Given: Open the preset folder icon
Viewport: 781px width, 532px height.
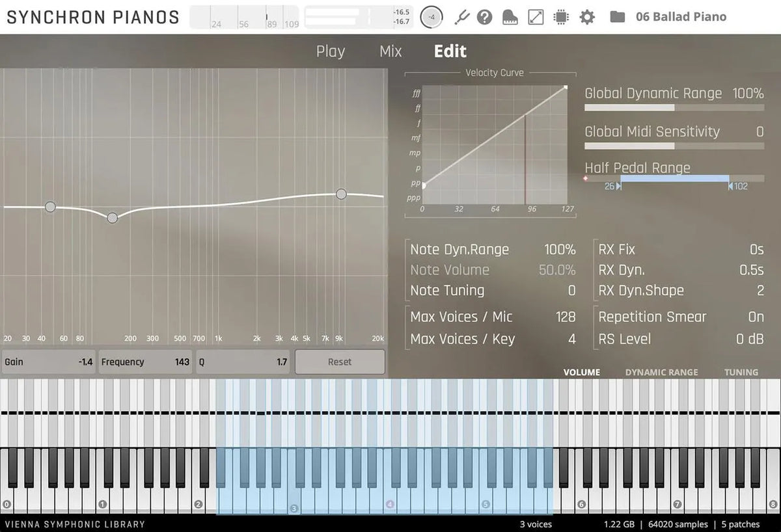Looking at the screenshot, I should click(617, 17).
